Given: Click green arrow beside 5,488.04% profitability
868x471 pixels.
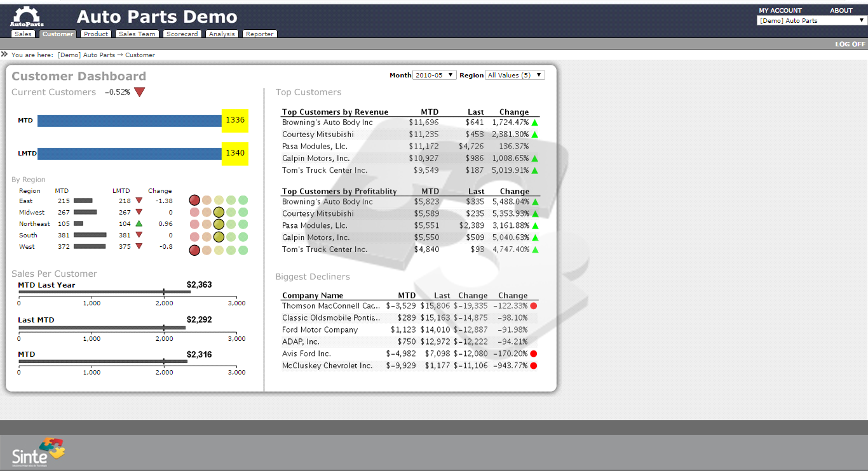Looking at the screenshot, I should click(534, 202).
